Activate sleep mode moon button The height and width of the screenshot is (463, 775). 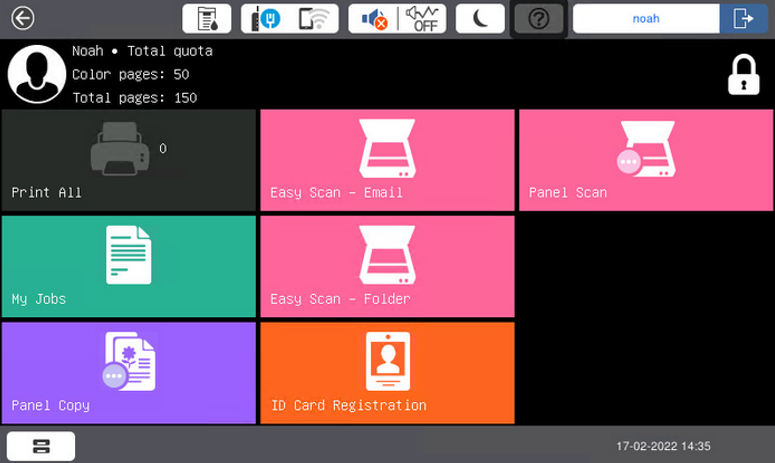tap(480, 19)
